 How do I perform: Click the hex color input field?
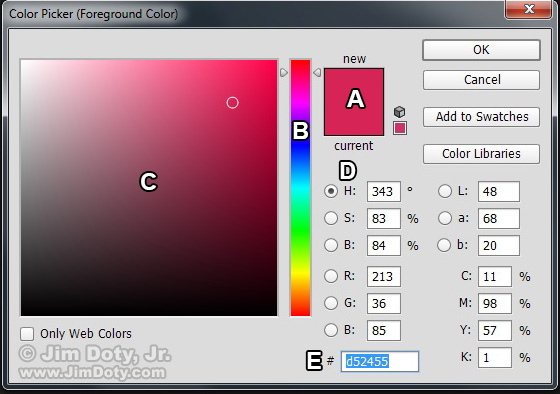point(380,361)
